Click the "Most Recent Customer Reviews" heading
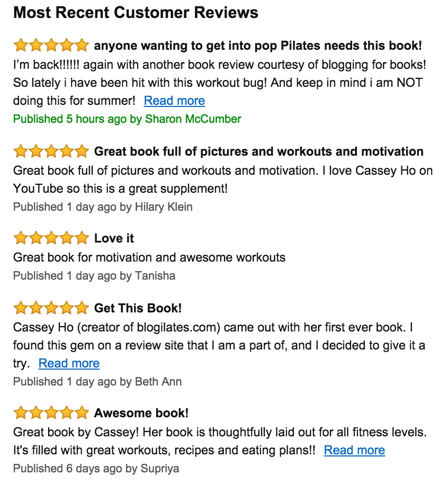Image resolution: width=448 pixels, height=484 pixels. click(136, 13)
